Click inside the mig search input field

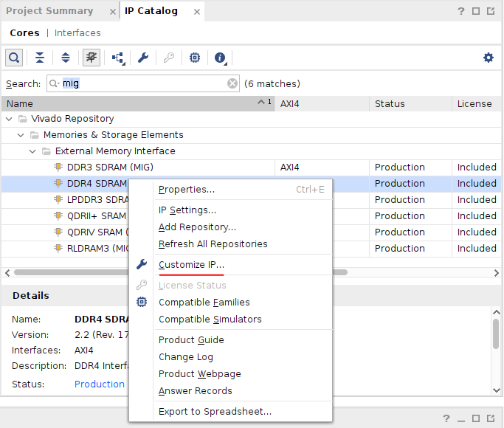148,83
